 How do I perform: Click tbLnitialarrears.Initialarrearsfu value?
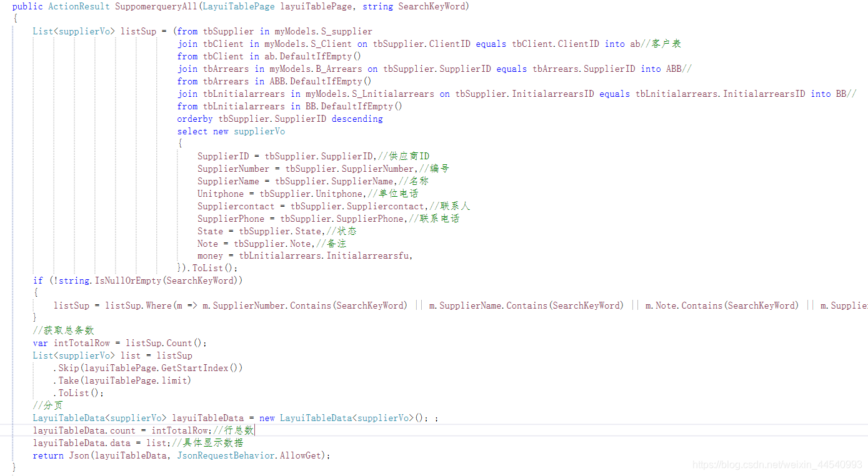click(324, 255)
